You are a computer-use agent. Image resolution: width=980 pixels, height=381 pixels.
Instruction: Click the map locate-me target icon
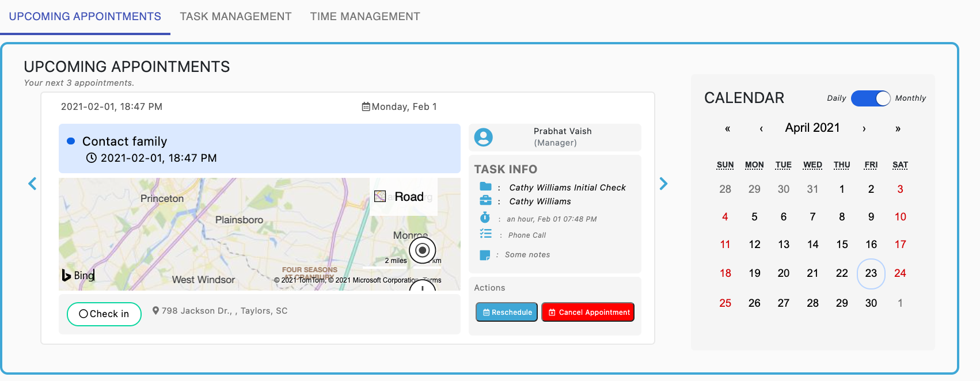(422, 250)
